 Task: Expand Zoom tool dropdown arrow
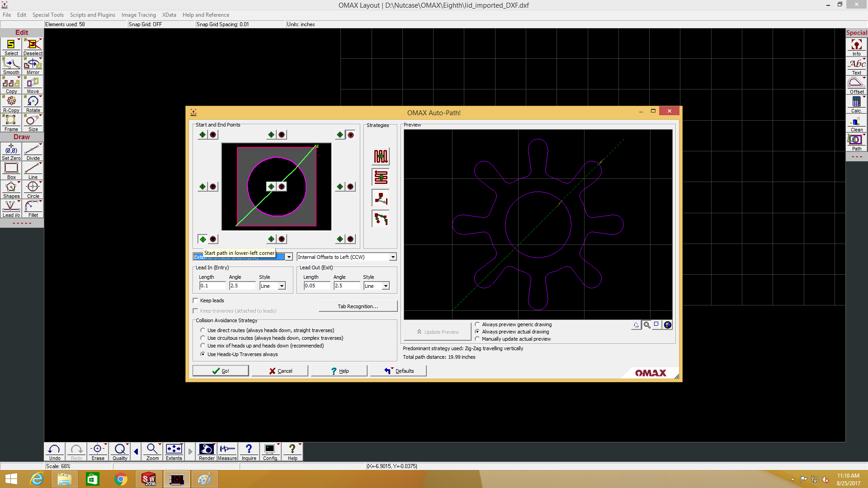click(x=160, y=445)
